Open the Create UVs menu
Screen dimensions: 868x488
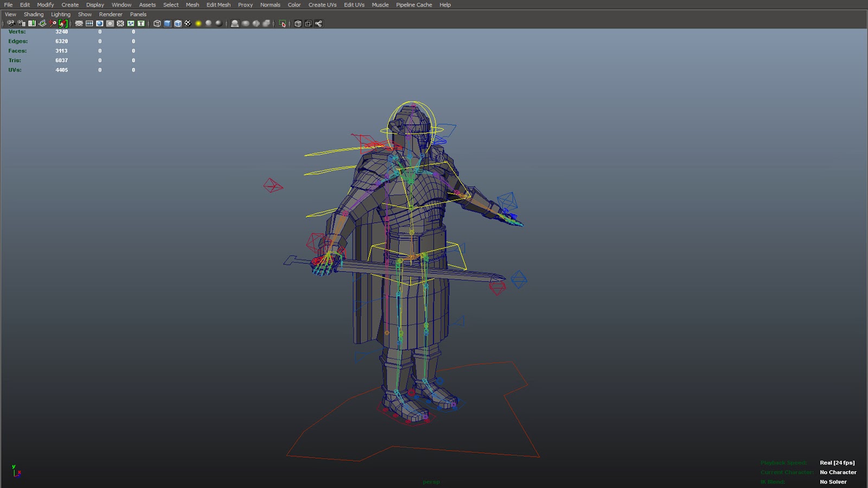pos(322,5)
